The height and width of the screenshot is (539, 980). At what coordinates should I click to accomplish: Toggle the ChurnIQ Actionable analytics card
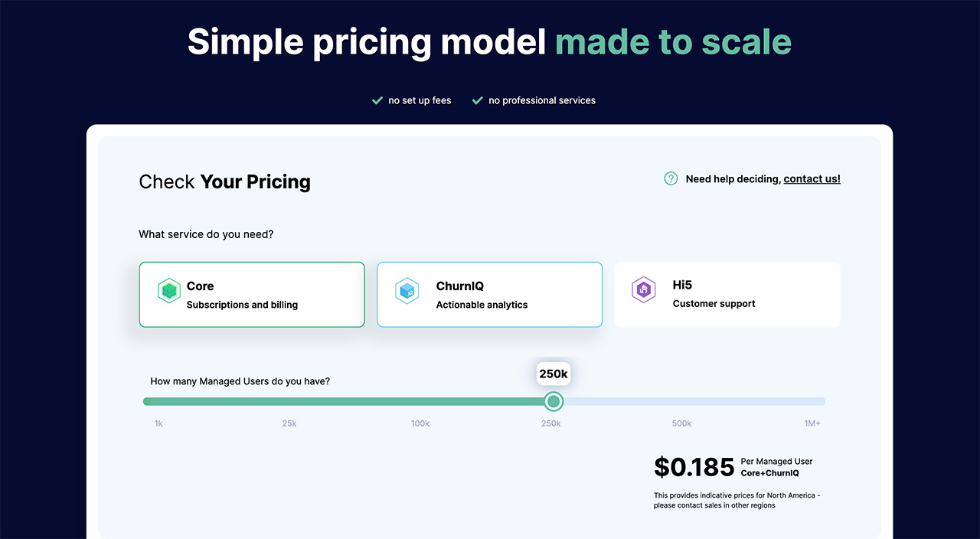click(x=490, y=295)
